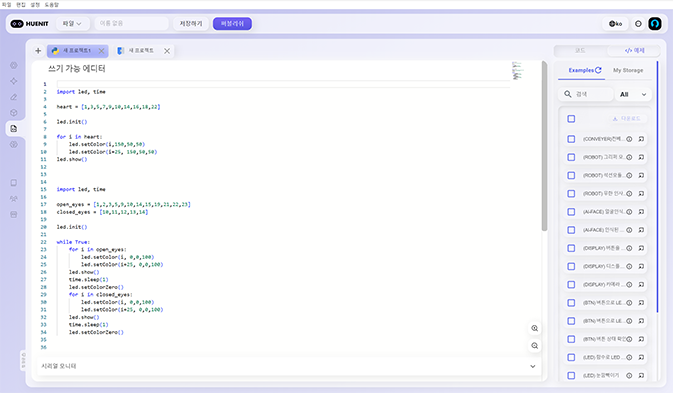This screenshot has width=673, height=393.
Task: Load the LED 함수로 LED example
Action: click(x=641, y=357)
